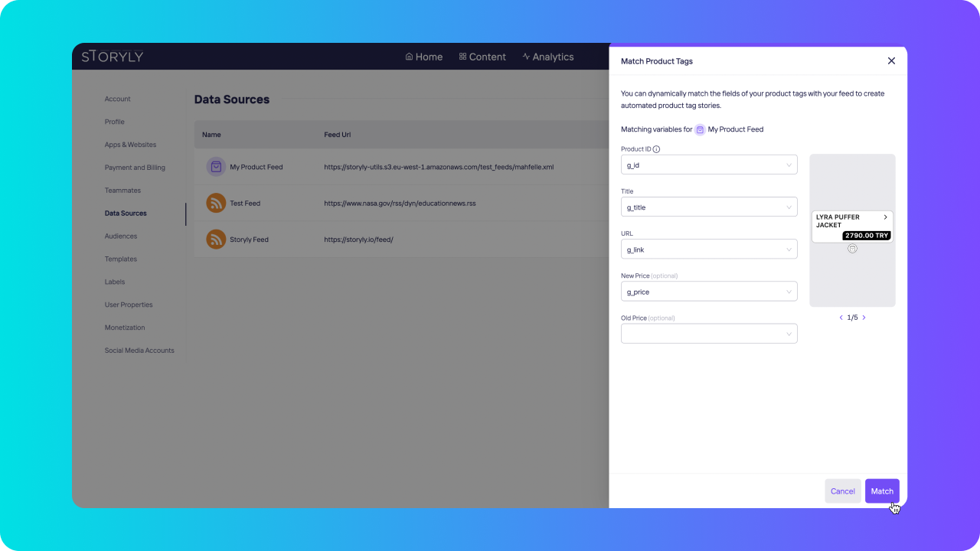The height and width of the screenshot is (551, 980).
Task: Click the matching variables feed icon
Action: coord(700,130)
